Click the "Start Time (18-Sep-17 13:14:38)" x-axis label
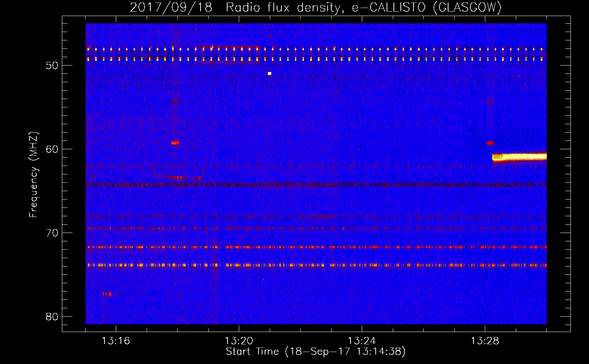 point(316,352)
